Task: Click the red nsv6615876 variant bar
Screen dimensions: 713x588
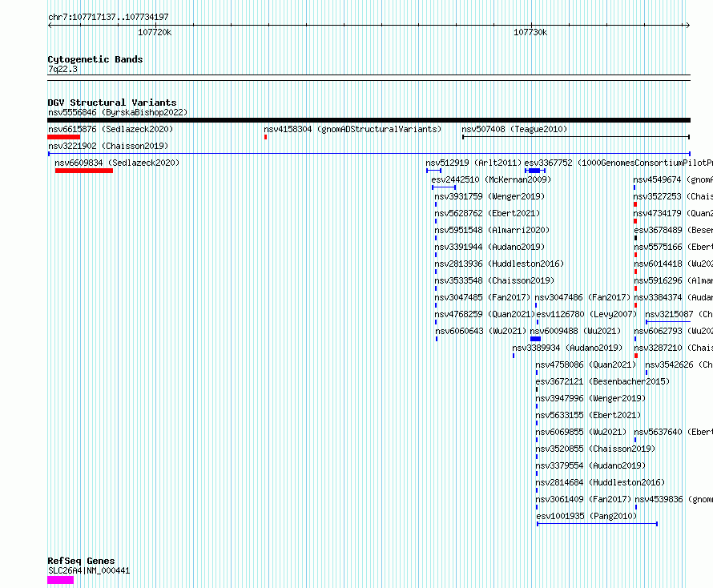Action: click(63, 137)
